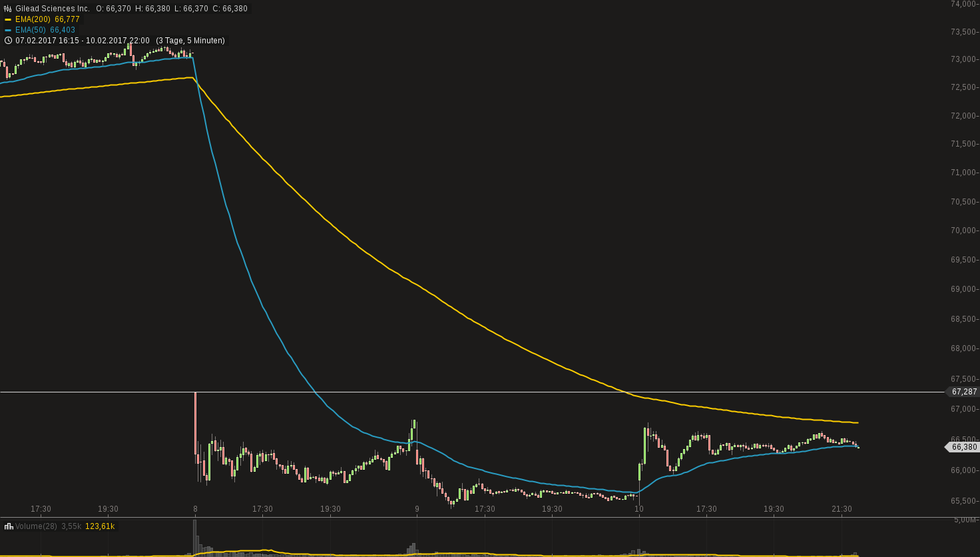Click the current price tag 66,380 on the axis

tap(963, 447)
